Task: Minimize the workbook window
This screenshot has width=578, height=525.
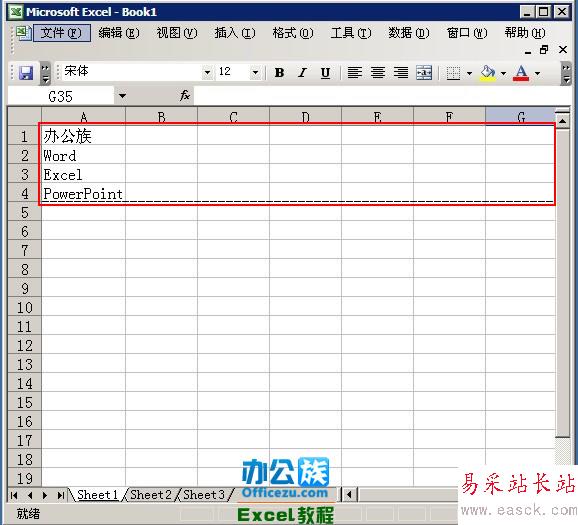Action: (528, 51)
